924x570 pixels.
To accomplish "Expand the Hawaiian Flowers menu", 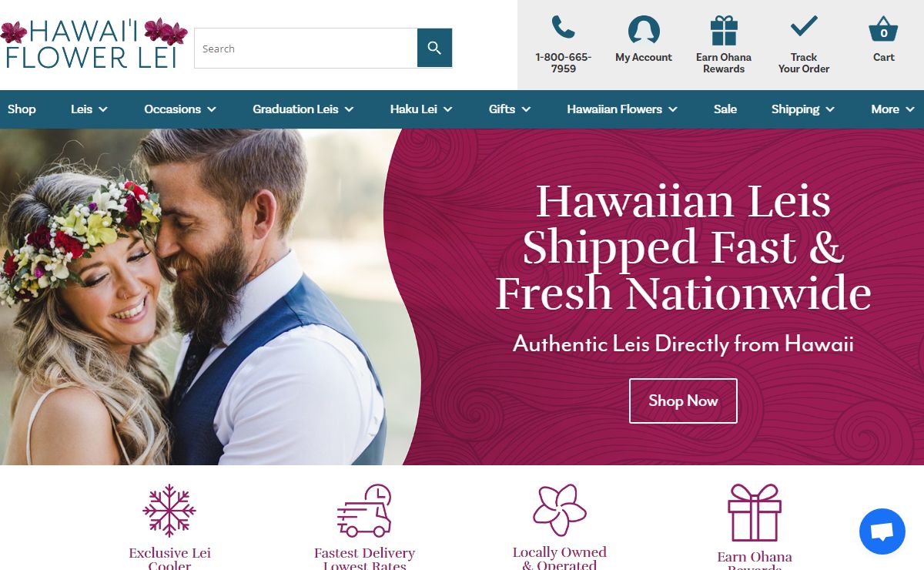I will (622, 109).
